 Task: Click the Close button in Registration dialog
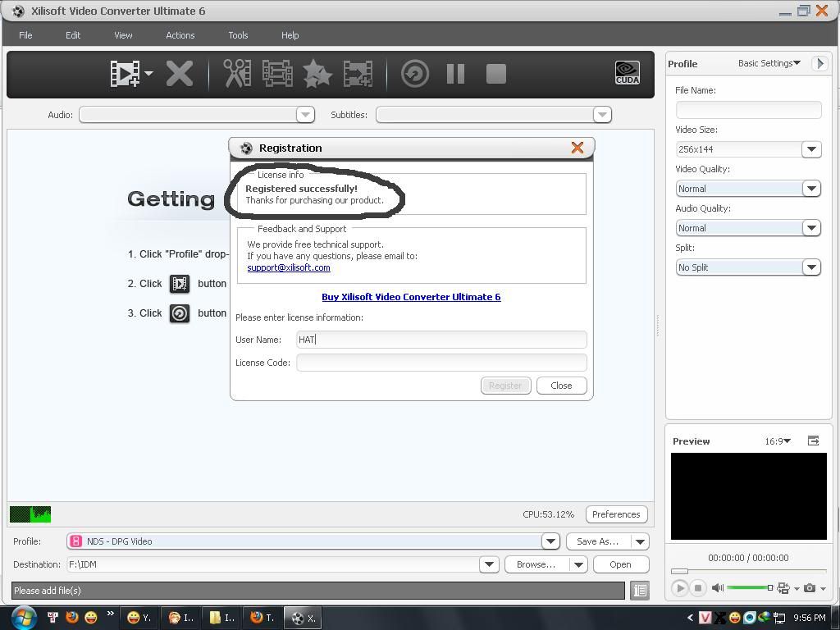click(561, 386)
